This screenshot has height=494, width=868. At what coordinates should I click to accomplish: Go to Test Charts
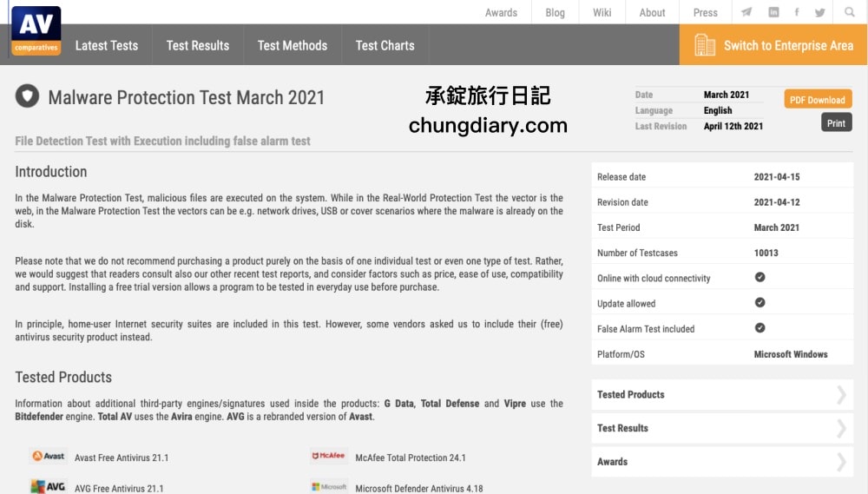[385, 45]
